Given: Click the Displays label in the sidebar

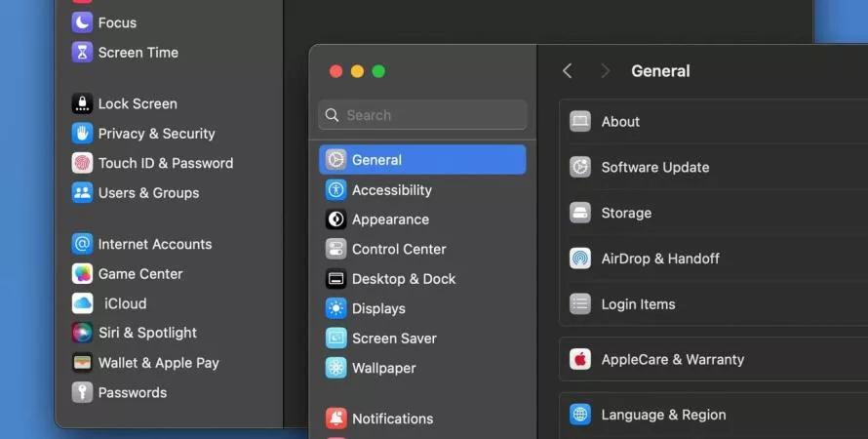Looking at the screenshot, I should point(378,308).
